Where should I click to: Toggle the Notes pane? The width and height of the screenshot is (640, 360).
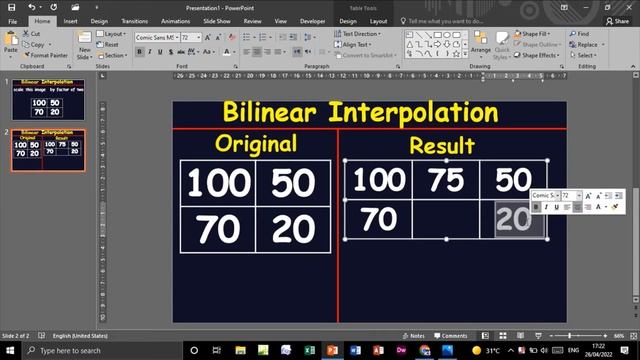[x=413, y=336]
